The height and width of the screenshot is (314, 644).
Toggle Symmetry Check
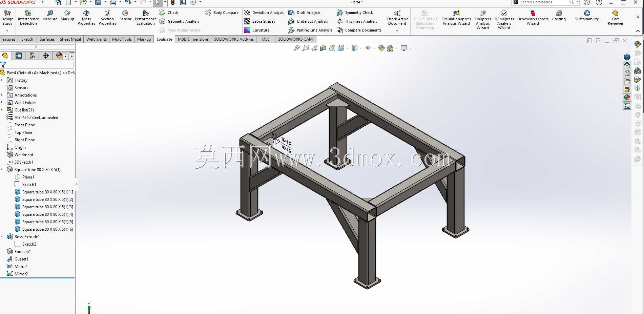point(355,13)
